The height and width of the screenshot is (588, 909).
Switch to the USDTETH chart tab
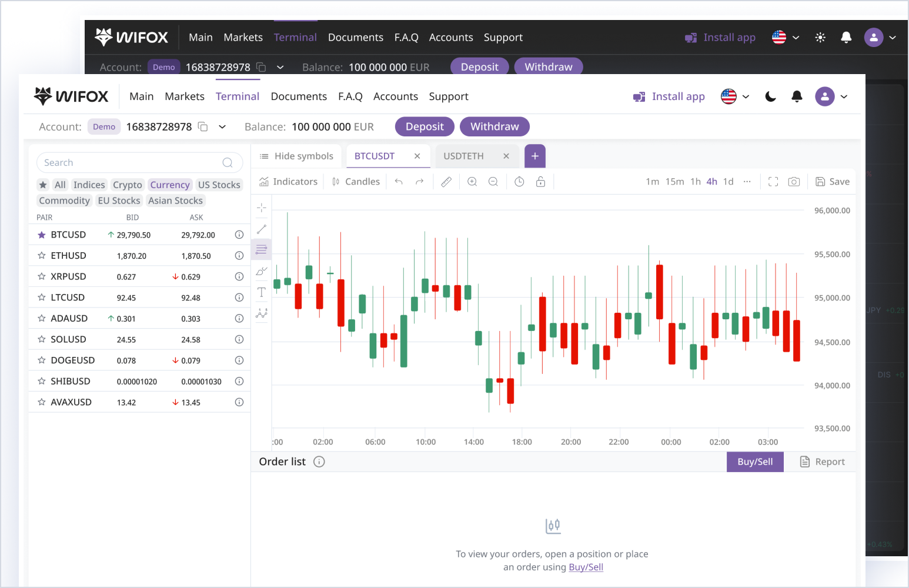[x=463, y=156]
